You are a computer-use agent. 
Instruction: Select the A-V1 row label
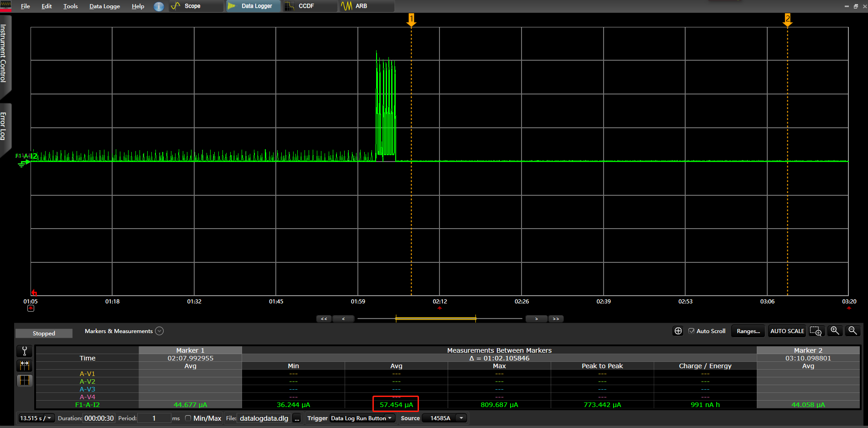[88, 374]
